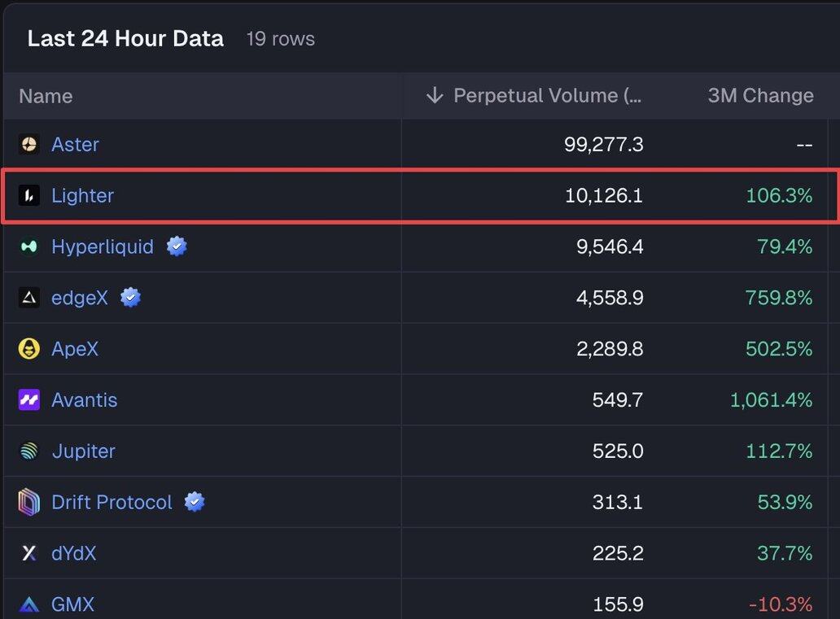This screenshot has width=840, height=619.
Task: Select Aster's 99,277.3 volume cell
Action: coord(603,145)
